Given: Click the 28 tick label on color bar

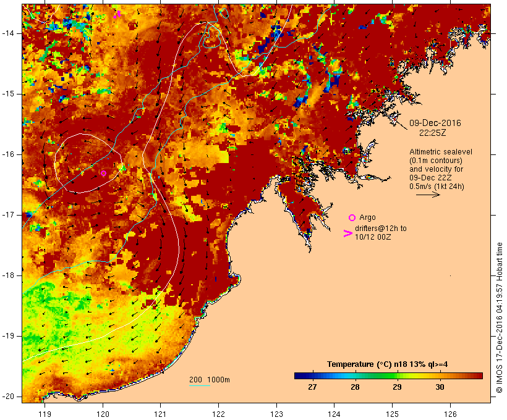Looking at the screenshot, I should [x=355, y=387].
